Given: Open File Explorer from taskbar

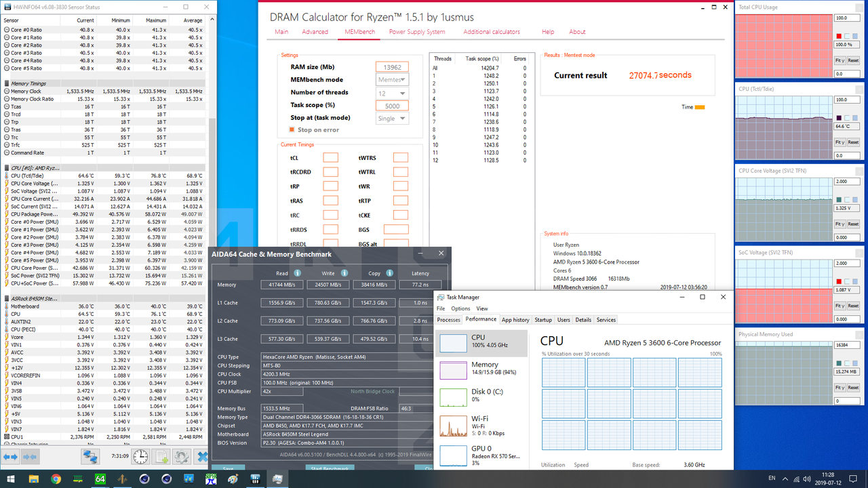Looking at the screenshot, I should 33,479.
